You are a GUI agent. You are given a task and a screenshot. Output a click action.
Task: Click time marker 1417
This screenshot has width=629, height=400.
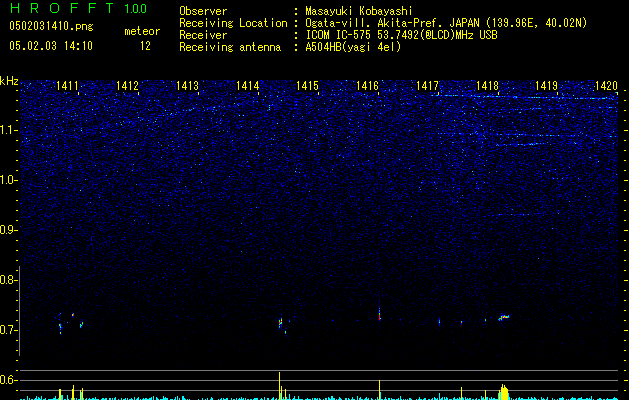[427, 85]
